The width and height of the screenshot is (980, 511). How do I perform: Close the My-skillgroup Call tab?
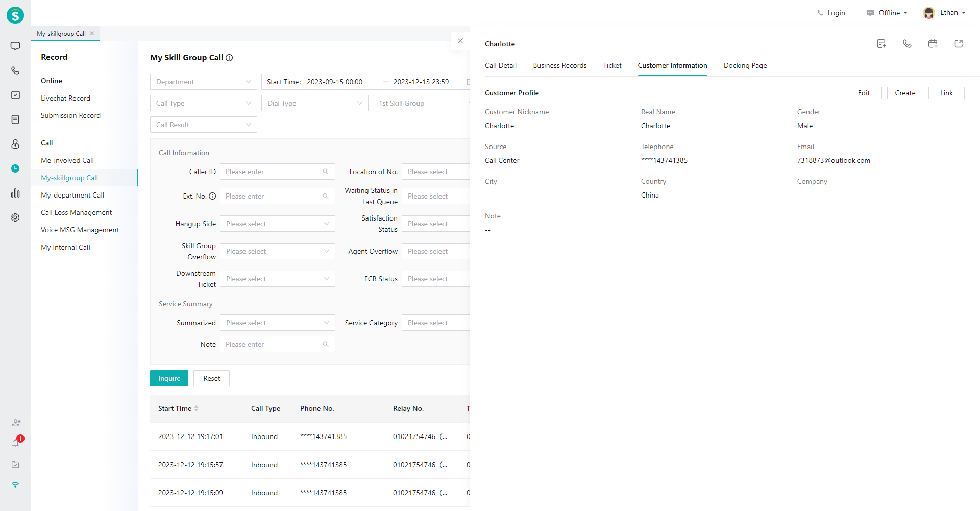(x=92, y=34)
